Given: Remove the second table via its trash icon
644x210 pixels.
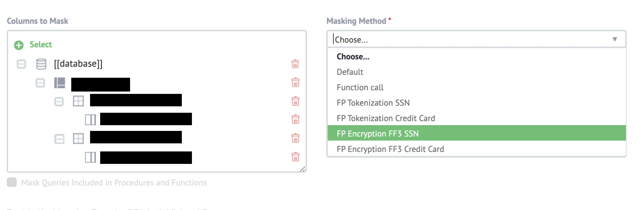Looking at the screenshot, I should click(295, 138).
